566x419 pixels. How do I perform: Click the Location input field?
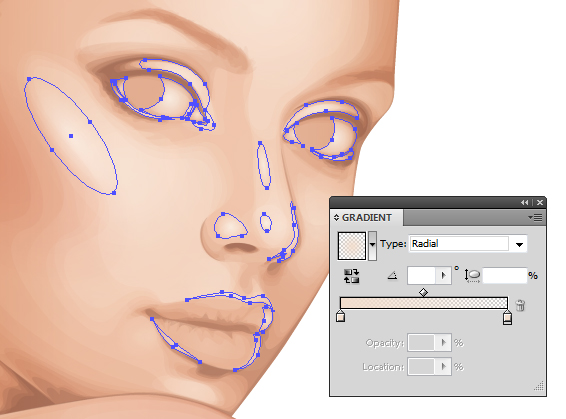pos(421,367)
